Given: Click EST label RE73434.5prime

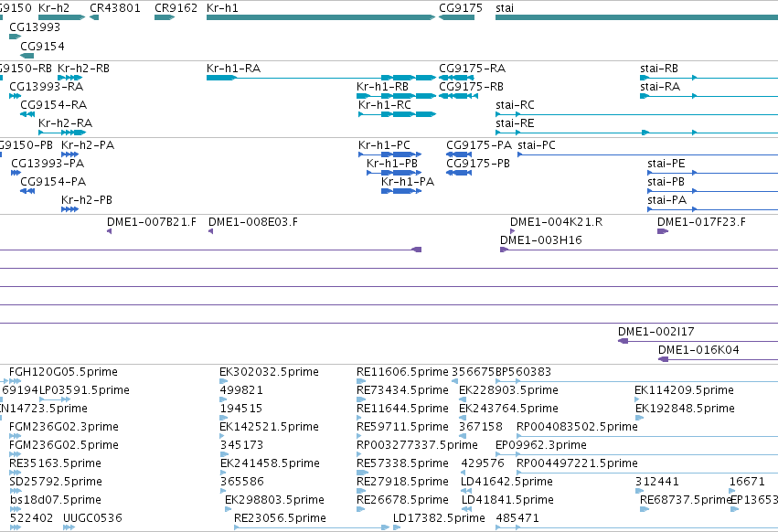Looking at the screenshot, I should tap(402, 390).
